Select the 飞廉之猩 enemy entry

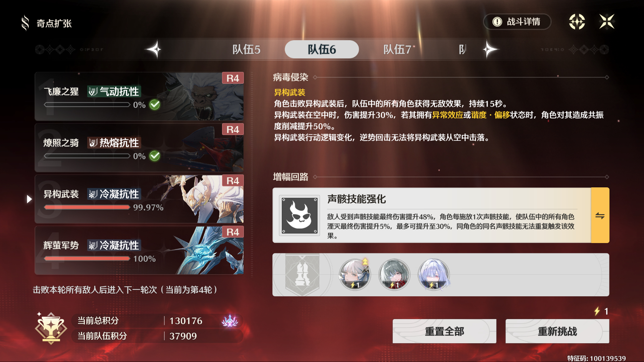click(139, 97)
